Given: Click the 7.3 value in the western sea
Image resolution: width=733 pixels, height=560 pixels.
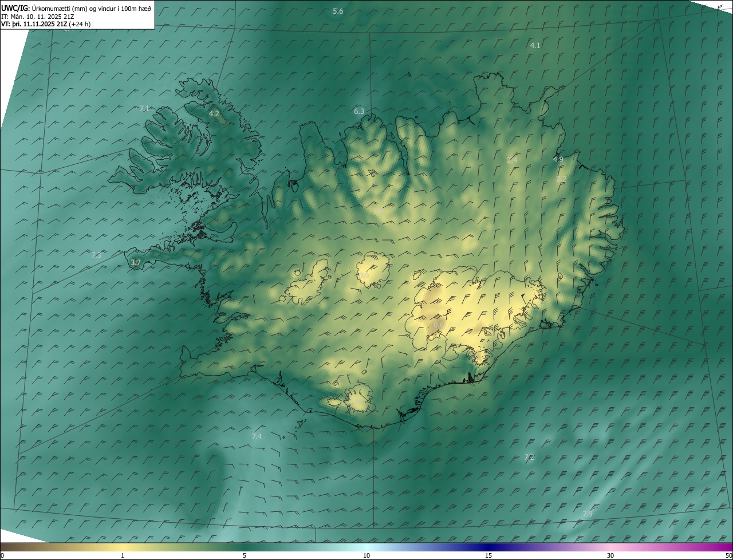Looking at the screenshot, I should [96, 255].
